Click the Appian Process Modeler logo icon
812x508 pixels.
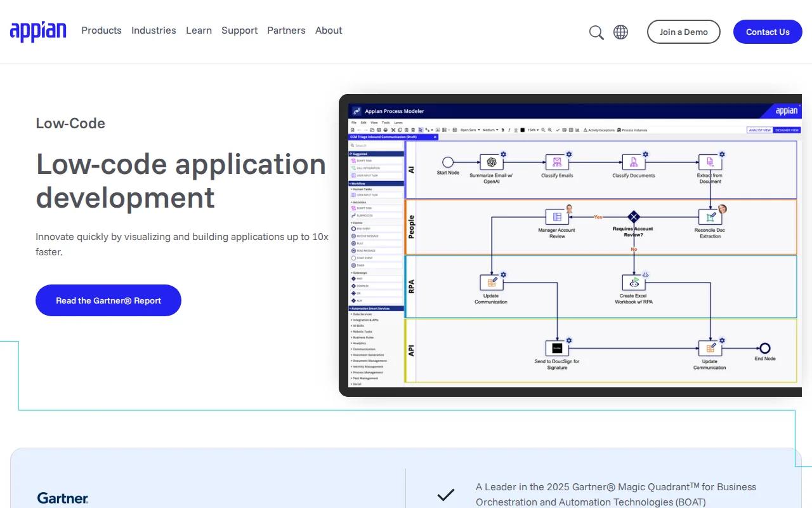click(x=357, y=111)
